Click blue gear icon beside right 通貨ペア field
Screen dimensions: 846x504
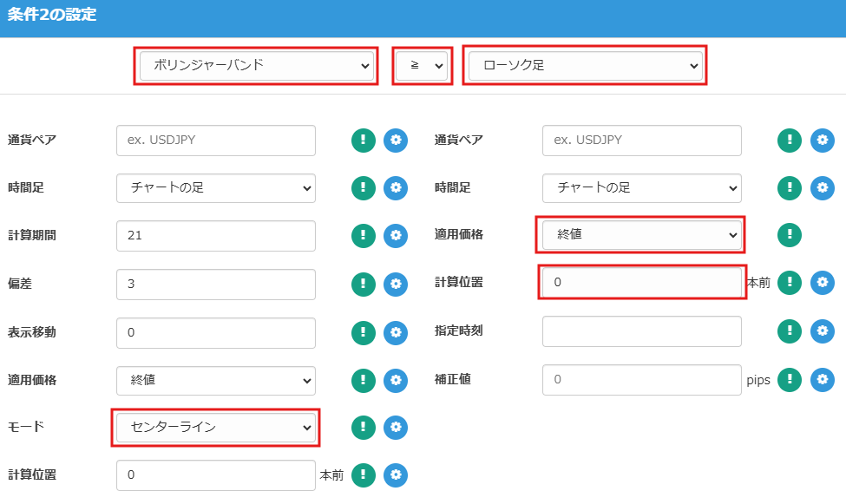(822, 141)
